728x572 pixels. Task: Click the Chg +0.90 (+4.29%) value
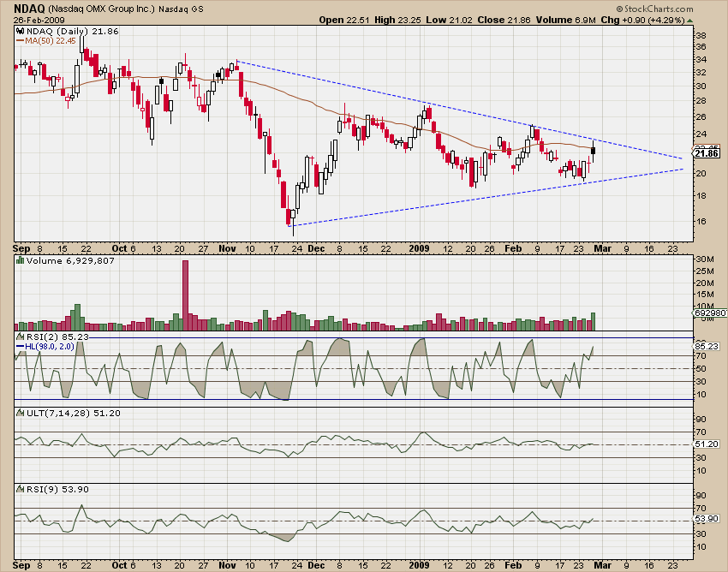click(642, 20)
